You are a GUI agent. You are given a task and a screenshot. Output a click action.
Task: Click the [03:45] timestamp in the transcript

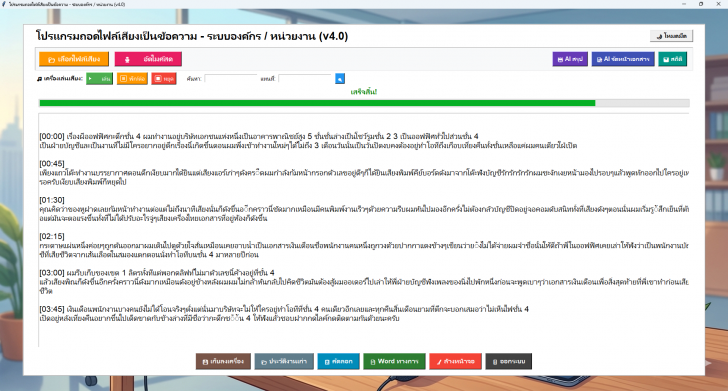tap(52, 309)
